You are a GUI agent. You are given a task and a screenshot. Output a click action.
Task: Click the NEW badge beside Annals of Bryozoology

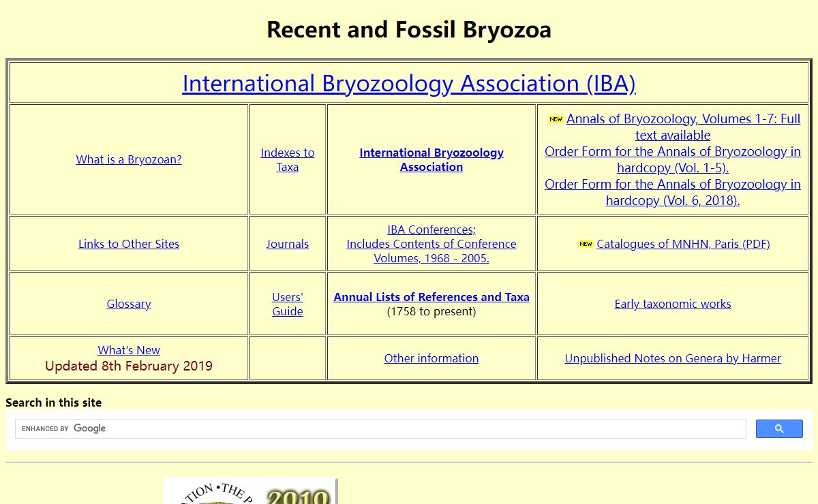pyautogui.click(x=556, y=119)
